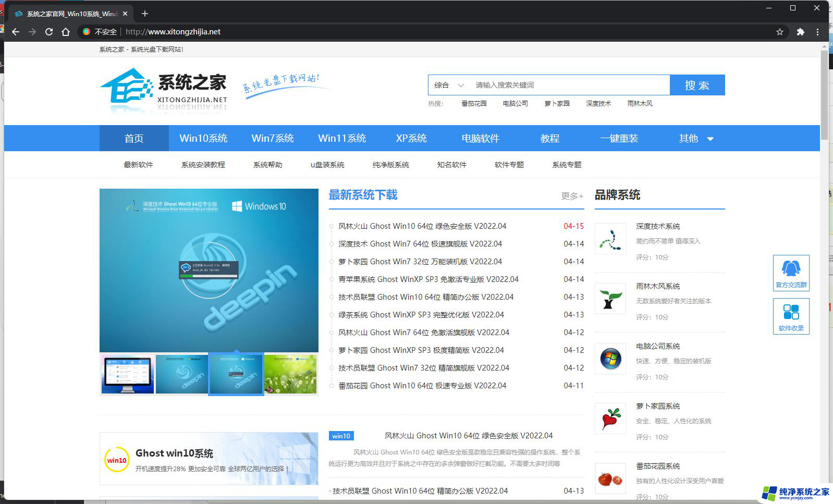Reload the page with the refresh icon

click(x=49, y=32)
